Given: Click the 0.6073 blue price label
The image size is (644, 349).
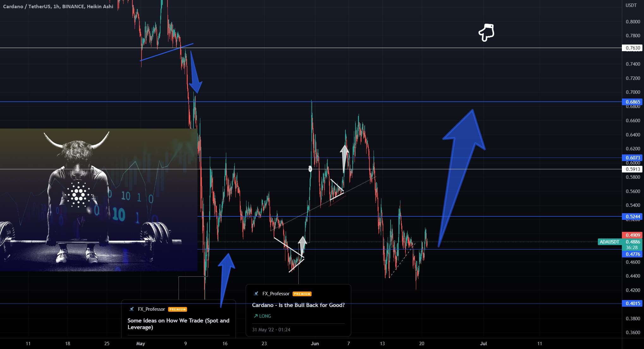Looking at the screenshot, I should [x=632, y=158].
